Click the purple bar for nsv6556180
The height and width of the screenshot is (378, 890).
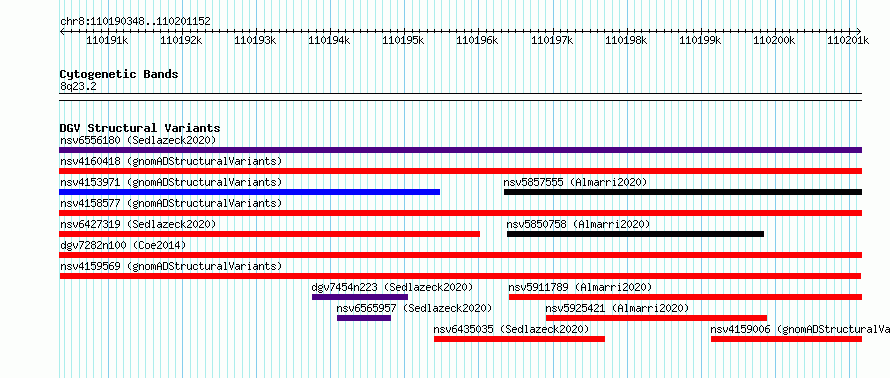pyautogui.click(x=460, y=150)
